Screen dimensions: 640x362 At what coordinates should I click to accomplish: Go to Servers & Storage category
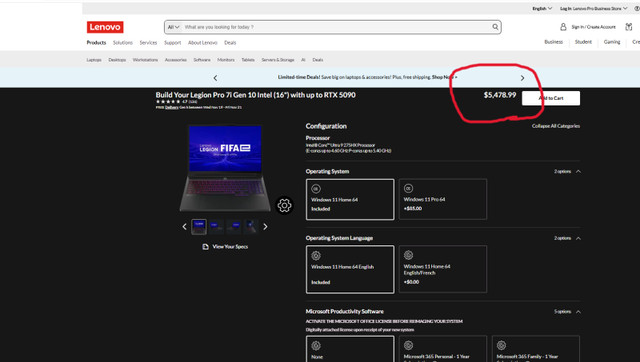(278, 60)
